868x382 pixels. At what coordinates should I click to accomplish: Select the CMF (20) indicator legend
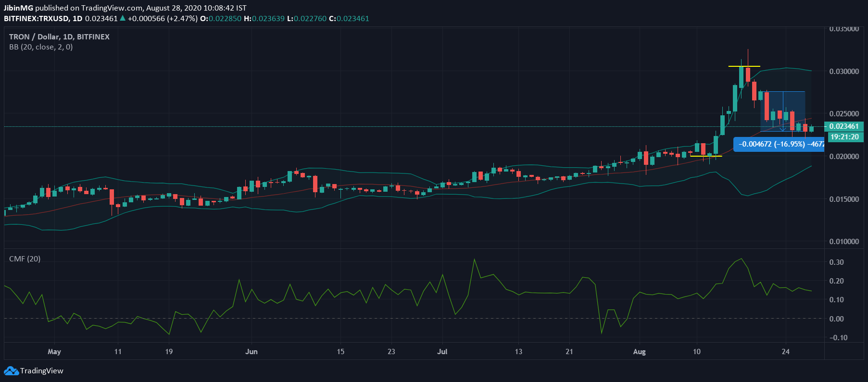click(x=25, y=259)
